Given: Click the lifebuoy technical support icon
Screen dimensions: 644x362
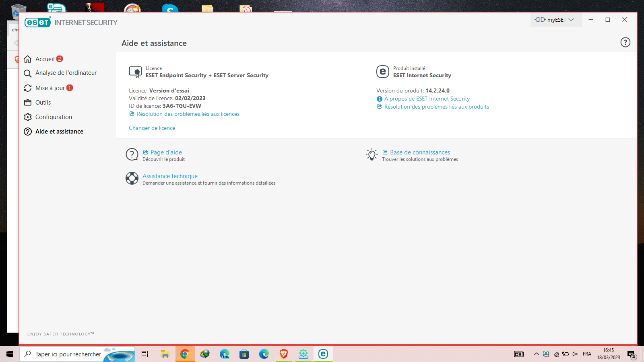Looking at the screenshot, I should coord(132,178).
